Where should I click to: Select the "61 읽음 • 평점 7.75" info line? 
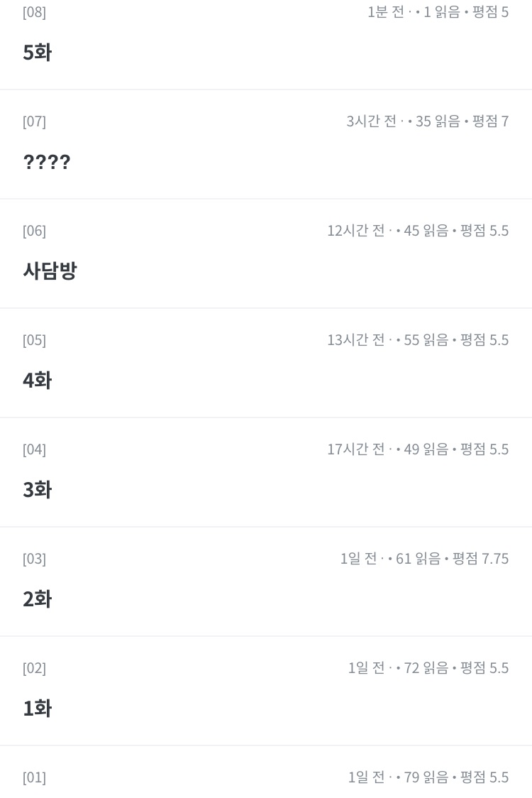click(452, 559)
